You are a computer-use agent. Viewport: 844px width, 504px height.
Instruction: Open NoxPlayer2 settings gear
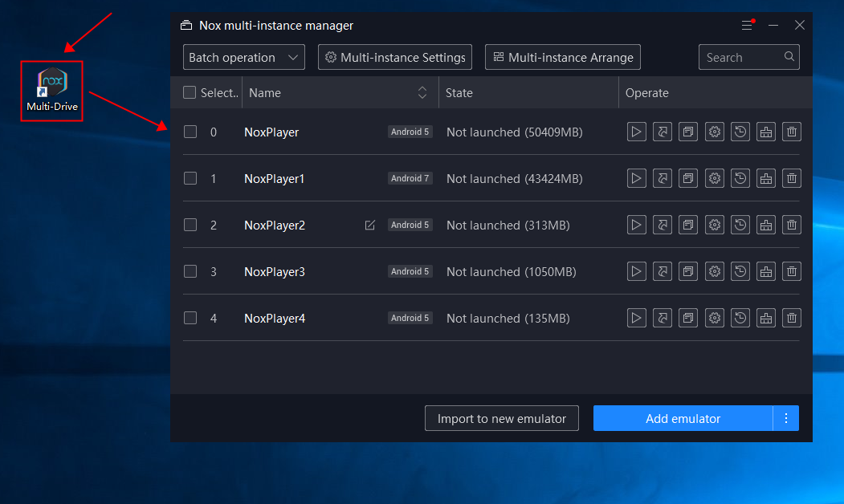pyautogui.click(x=714, y=225)
